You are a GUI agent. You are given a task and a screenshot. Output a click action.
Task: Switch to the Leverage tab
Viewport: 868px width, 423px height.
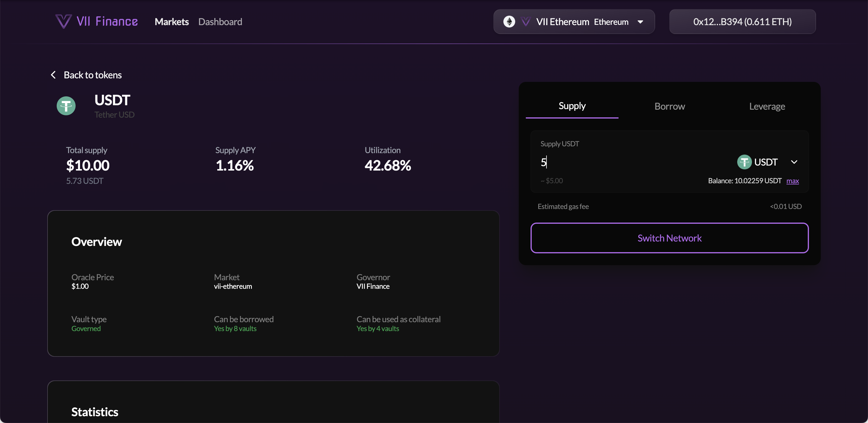click(x=767, y=106)
